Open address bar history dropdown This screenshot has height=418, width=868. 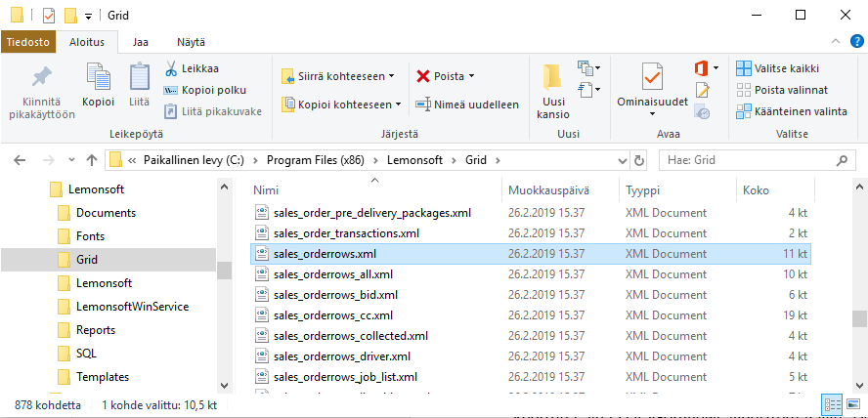click(x=623, y=160)
